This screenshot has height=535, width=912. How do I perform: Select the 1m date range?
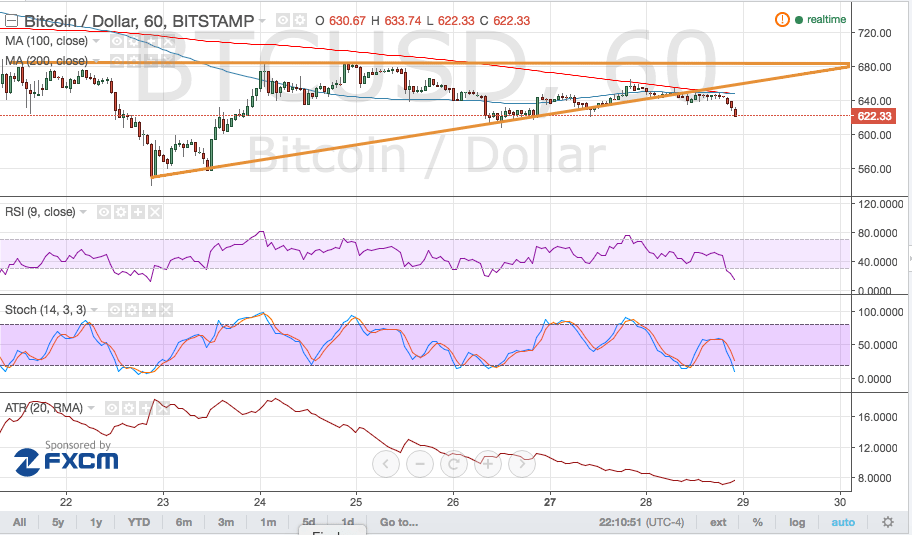268,523
